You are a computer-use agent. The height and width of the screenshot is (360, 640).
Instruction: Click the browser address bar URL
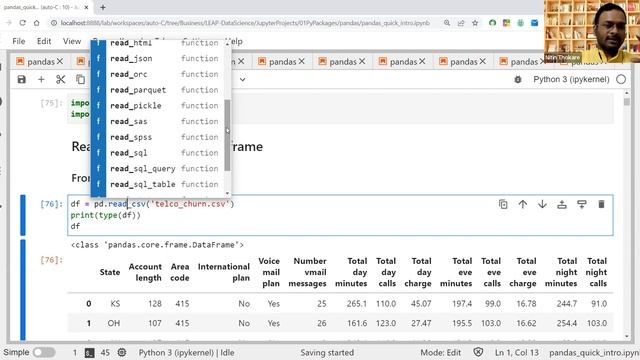pos(245,23)
